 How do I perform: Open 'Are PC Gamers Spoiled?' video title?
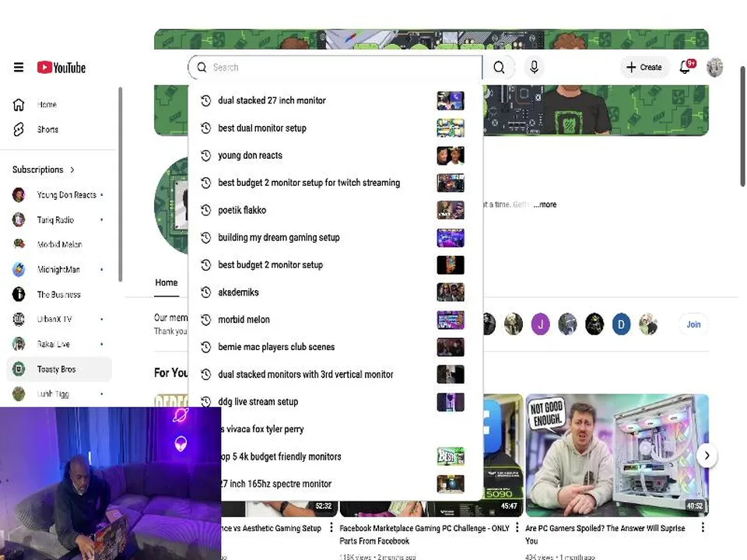coord(605,534)
